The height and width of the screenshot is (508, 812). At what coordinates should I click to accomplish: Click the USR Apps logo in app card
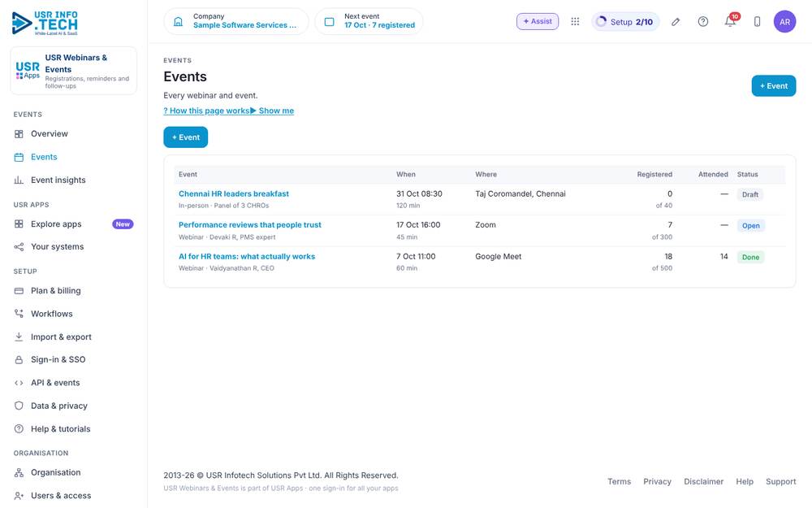pos(28,71)
